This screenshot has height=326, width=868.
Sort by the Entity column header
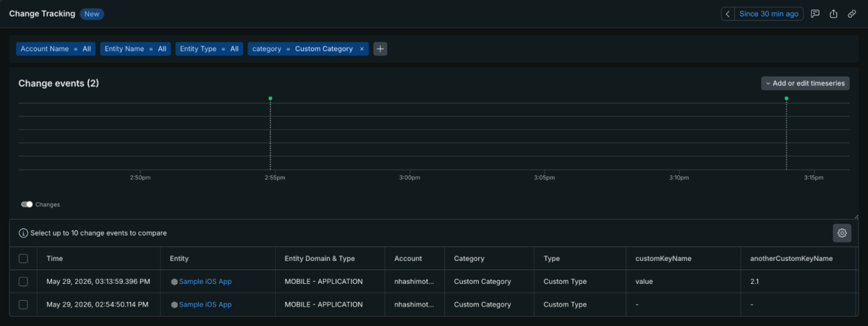click(x=179, y=258)
